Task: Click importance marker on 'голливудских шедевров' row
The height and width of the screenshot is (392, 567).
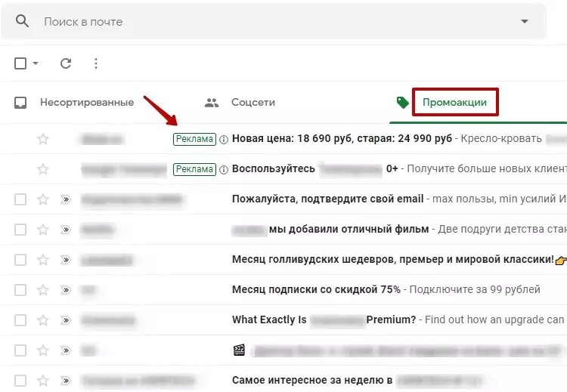Action: [66, 260]
